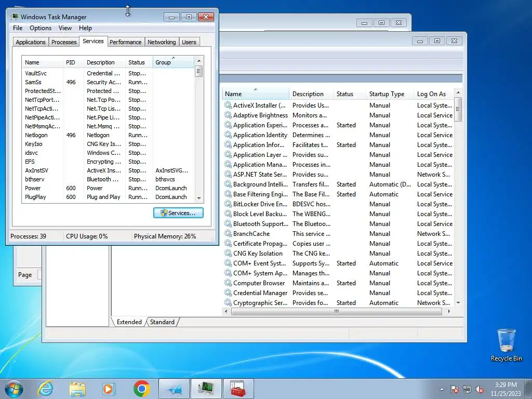
Task: Open Windows Media Player taskbar icon
Action: 109,389
